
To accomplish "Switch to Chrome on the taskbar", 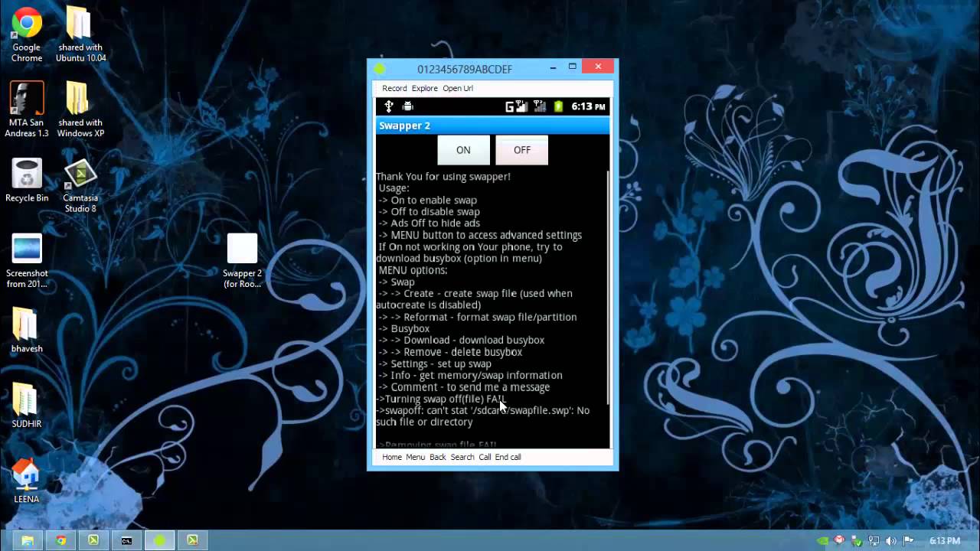I will [x=60, y=540].
